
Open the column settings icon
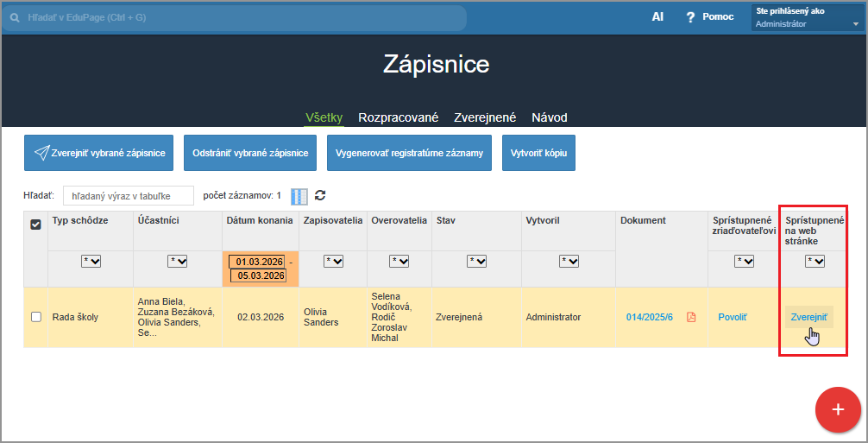click(x=299, y=196)
